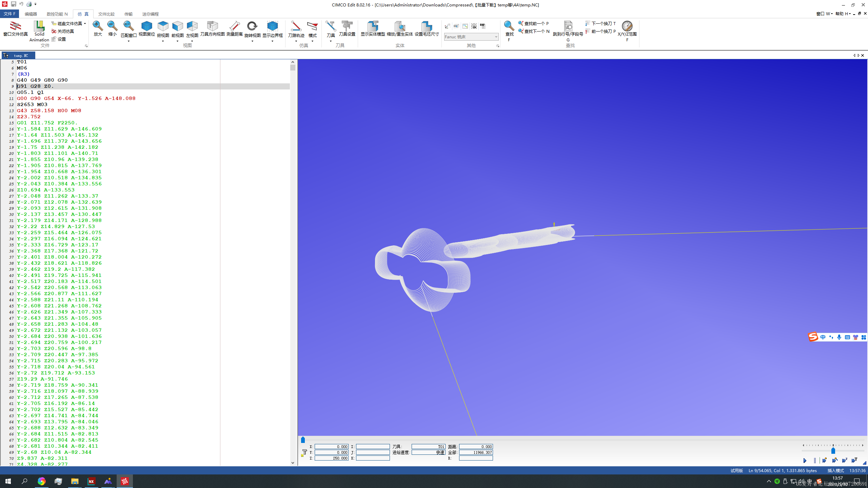
Task: Click the feed rate (进给速度) field
Action: pos(428,452)
